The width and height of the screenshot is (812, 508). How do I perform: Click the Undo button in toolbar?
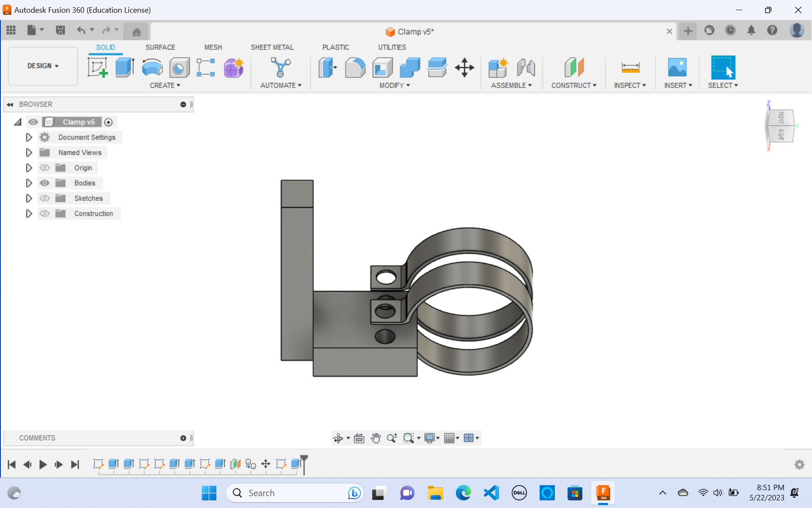82,31
